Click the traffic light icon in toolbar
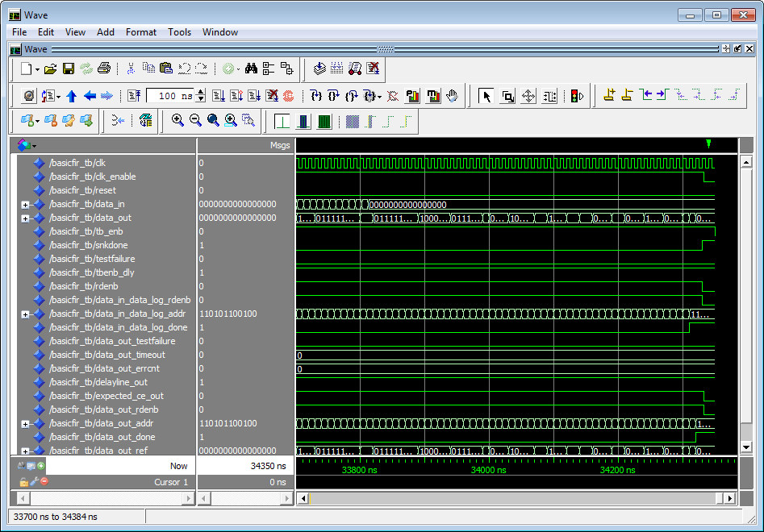 point(577,96)
